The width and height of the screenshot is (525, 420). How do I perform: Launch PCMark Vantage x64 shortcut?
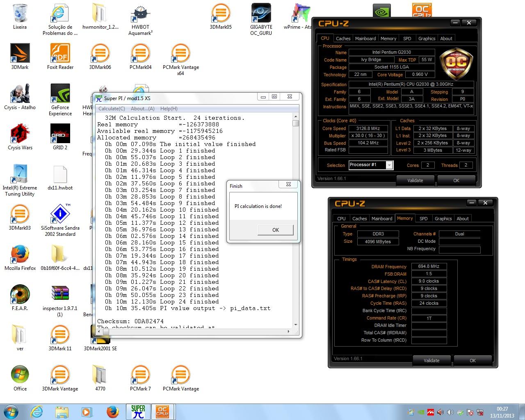coord(180,60)
